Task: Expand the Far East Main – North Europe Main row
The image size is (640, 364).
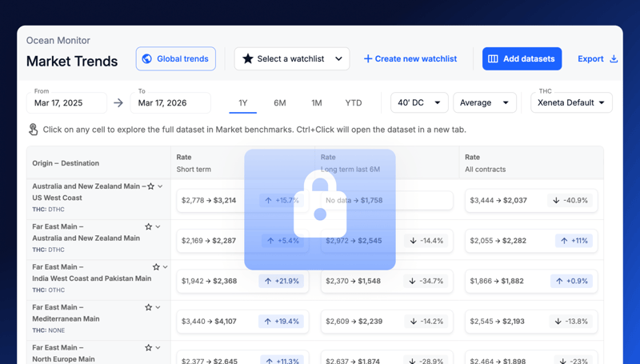Action: [158, 348]
